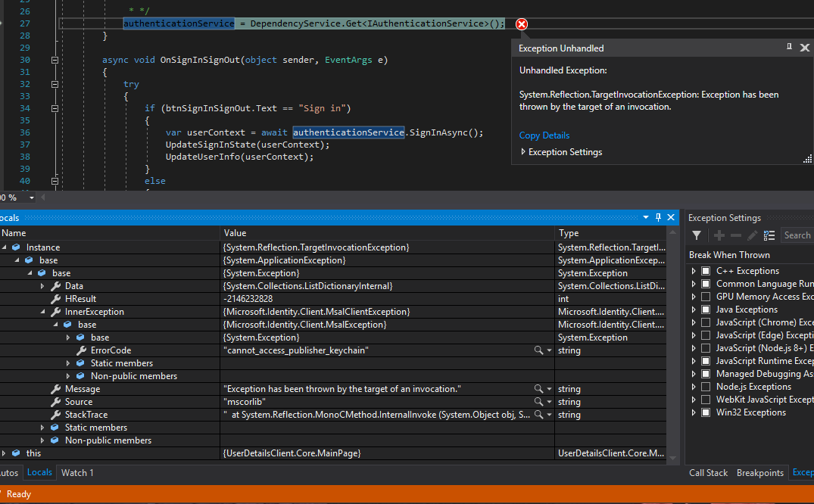Click the pin icon on the Locals panel
This screenshot has height=504, width=814.
click(x=658, y=217)
